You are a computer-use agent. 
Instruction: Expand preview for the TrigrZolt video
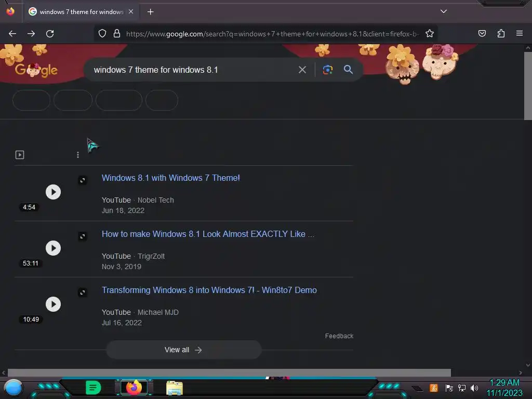tap(83, 236)
